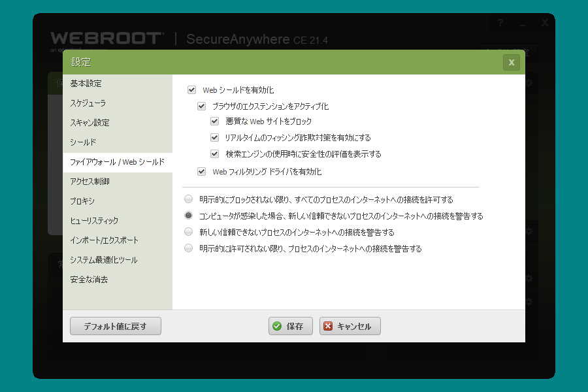Select 明示的に許可されない限り radio option

pos(189,248)
